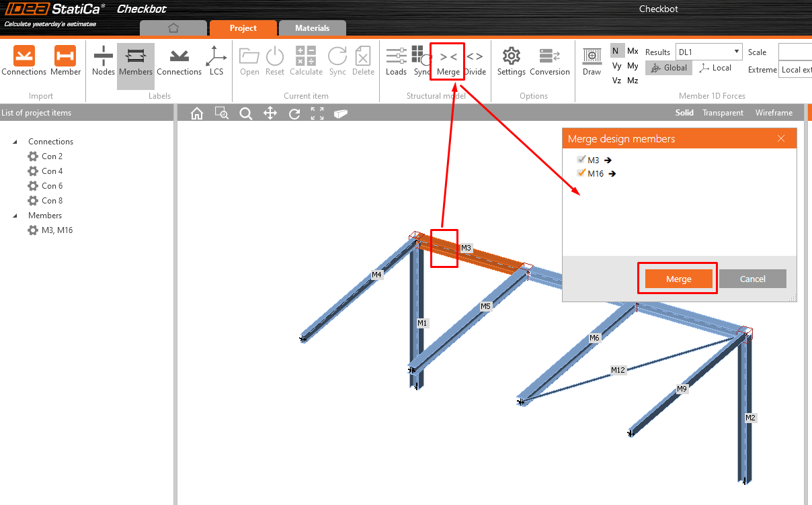The image size is (812, 505).
Task: Collapse the Connections branch in the project tree
Action: [x=15, y=141]
